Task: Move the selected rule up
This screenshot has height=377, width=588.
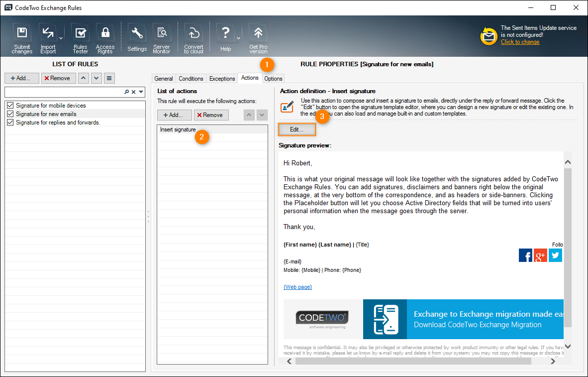Action: tap(83, 78)
